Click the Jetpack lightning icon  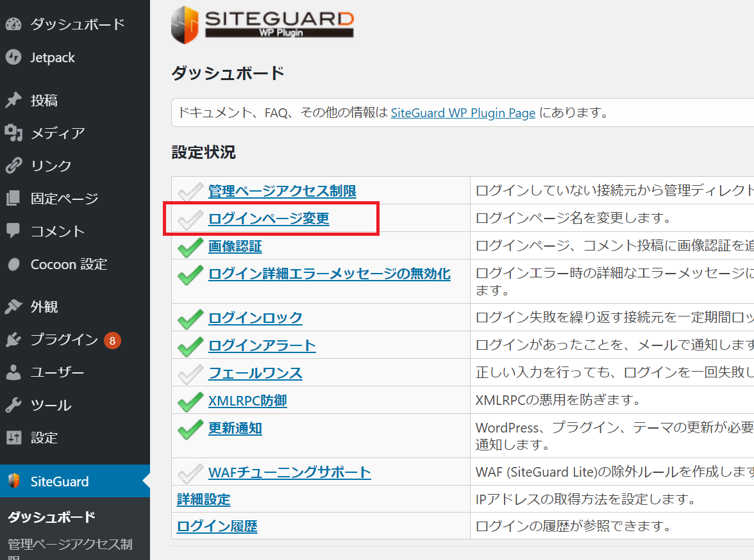pos(13,57)
